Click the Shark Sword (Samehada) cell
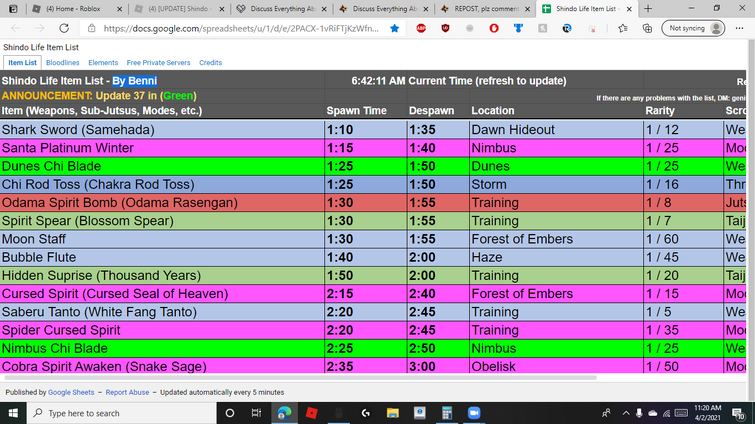 tap(162, 129)
